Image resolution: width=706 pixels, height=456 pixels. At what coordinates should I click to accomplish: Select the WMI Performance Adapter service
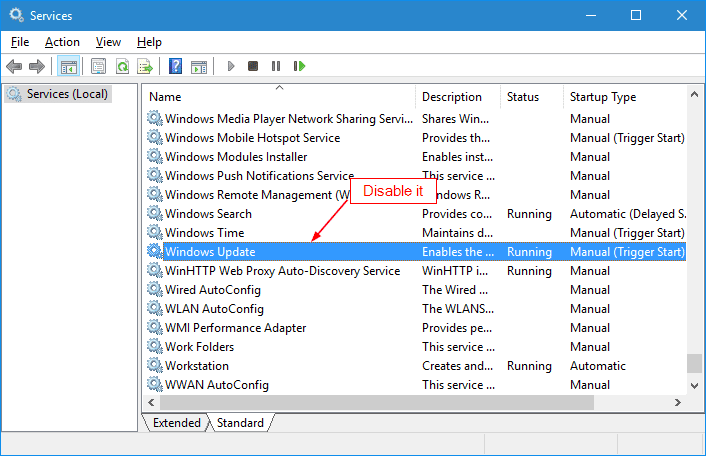416,328
